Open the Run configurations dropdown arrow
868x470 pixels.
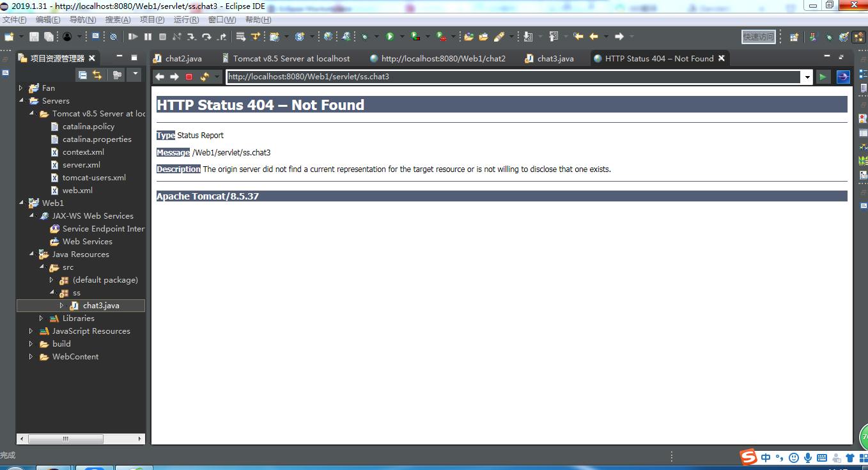coord(401,36)
